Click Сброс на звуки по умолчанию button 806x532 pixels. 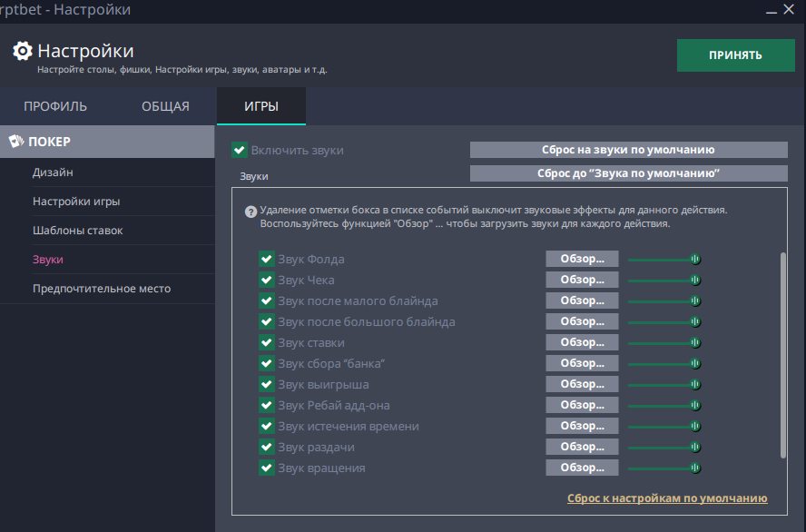point(628,150)
